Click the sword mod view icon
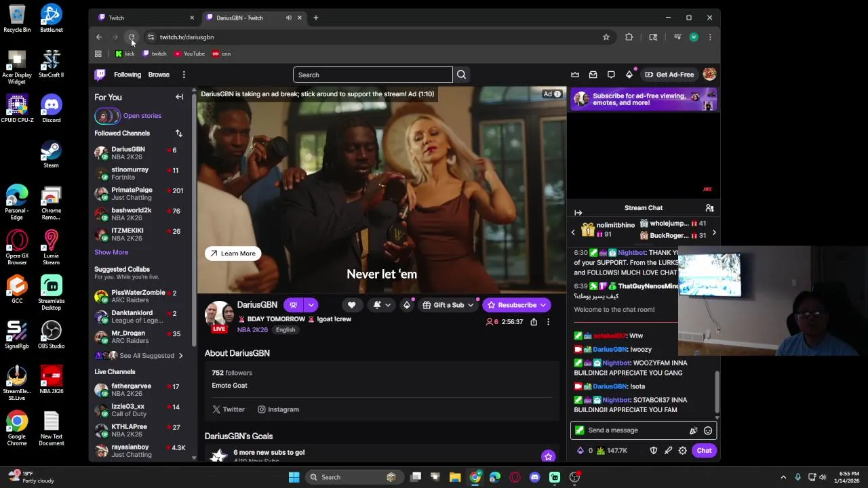The height and width of the screenshot is (488, 868). click(668, 451)
